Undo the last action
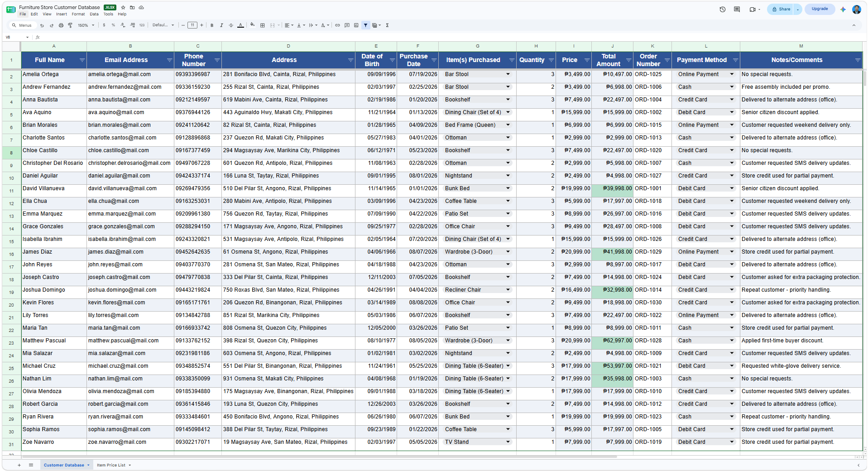 click(42, 25)
